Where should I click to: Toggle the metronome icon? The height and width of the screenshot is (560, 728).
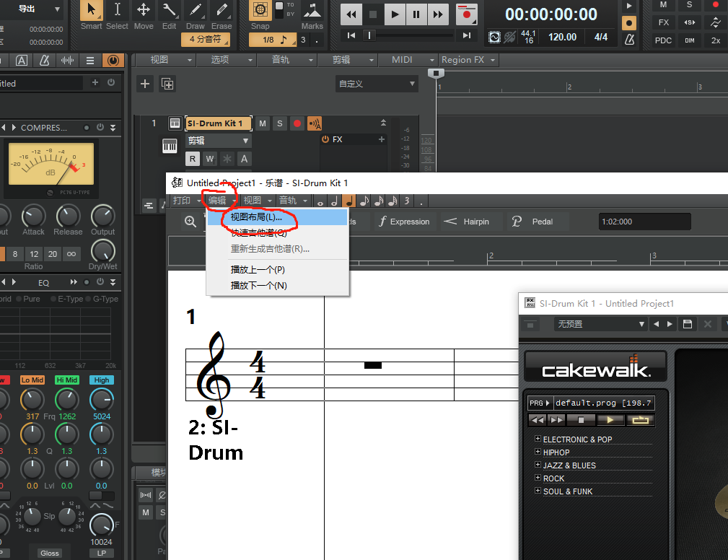[x=630, y=40]
